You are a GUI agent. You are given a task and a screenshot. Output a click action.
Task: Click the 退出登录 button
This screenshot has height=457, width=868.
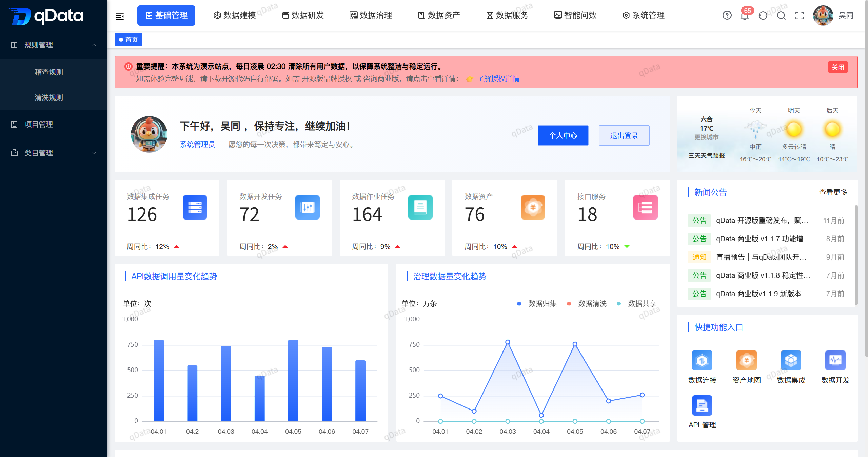pyautogui.click(x=624, y=135)
